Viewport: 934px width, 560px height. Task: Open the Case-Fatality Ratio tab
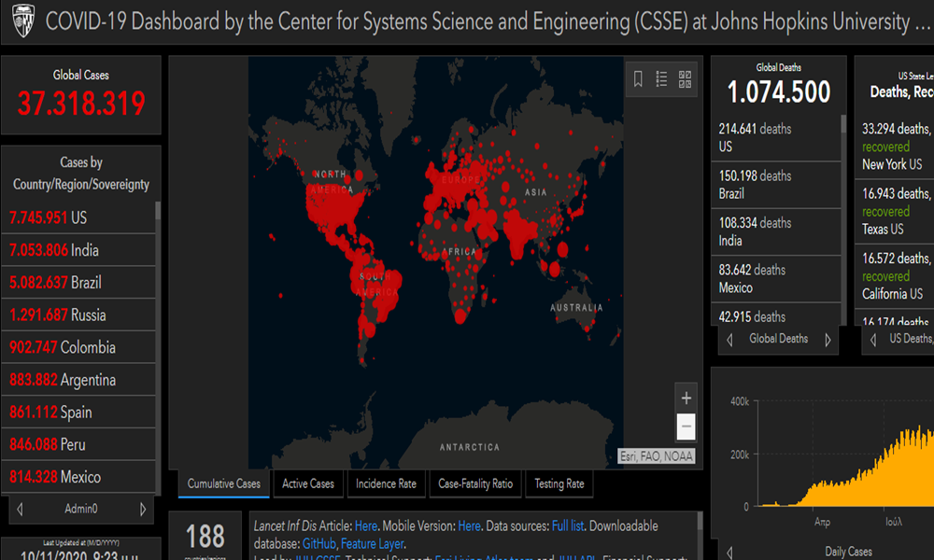(475, 483)
